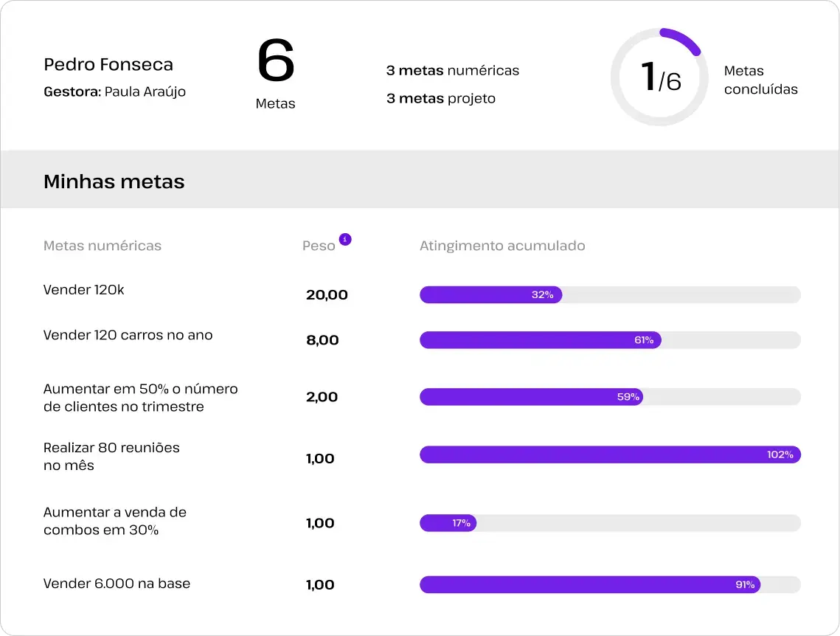Click the Minhas metas section header
The image size is (840, 636).
(114, 182)
